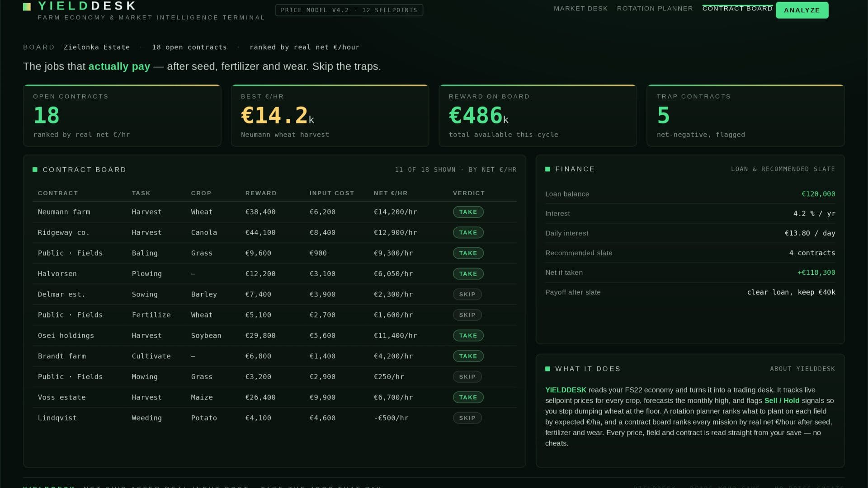Image resolution: width=868 pixels, height=488 pixels.
Task: Sort by the Reward column header
Action: (x=261, y=193)
